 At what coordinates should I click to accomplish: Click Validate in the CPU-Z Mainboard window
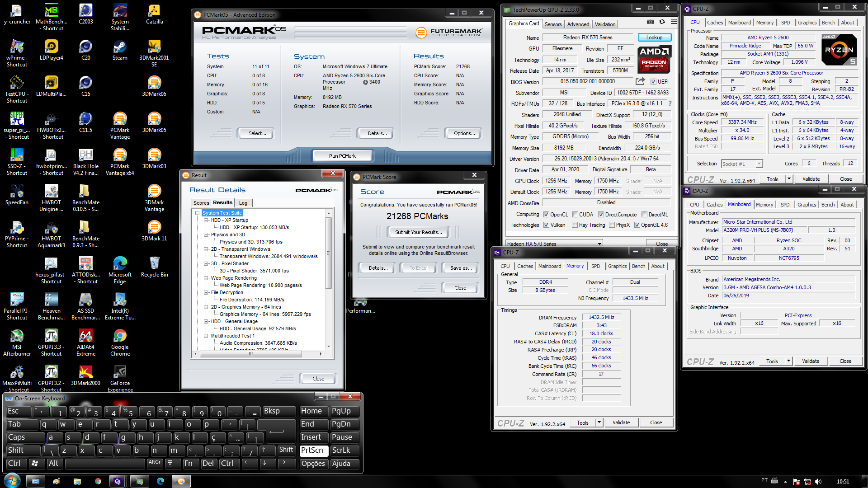(x=810, y=361)
